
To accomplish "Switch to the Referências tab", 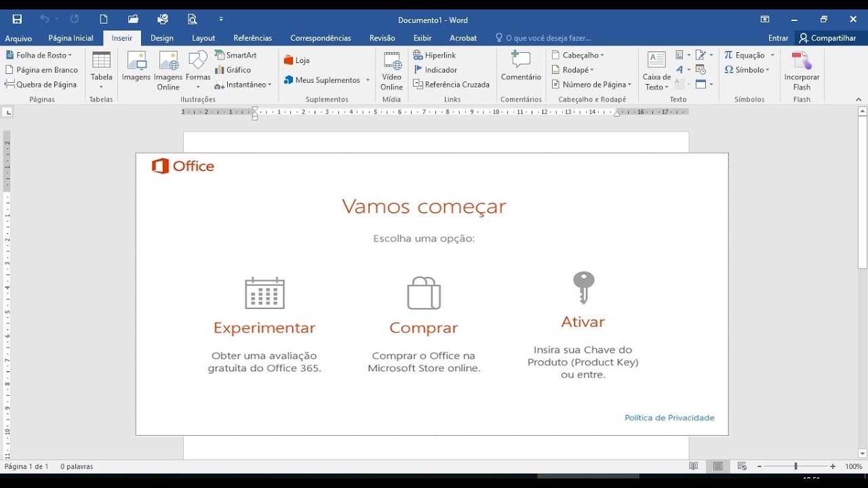I will click(252, 38).
